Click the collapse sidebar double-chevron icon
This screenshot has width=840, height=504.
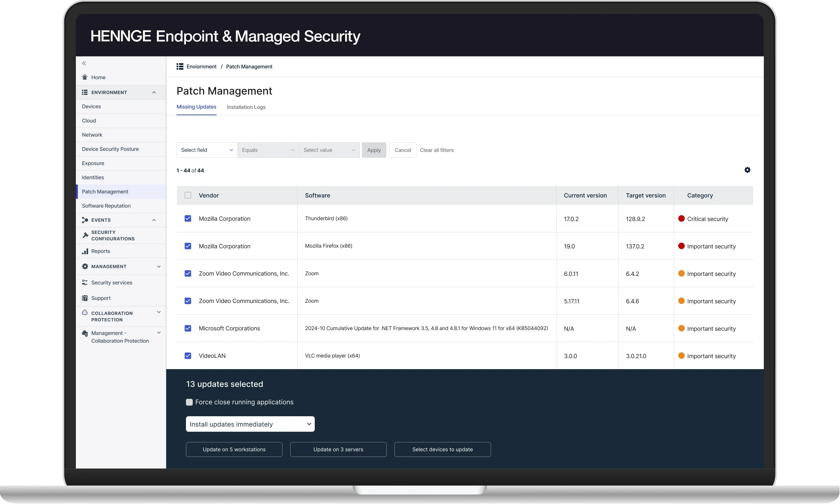[x=84, y=63]
